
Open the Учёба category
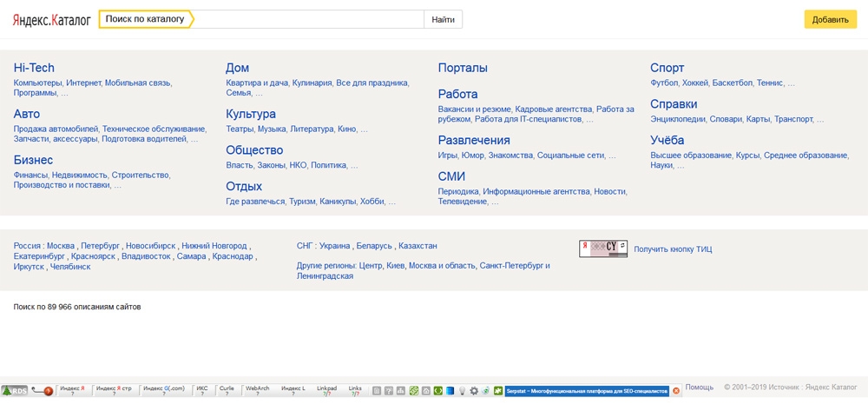pos(667,140)
